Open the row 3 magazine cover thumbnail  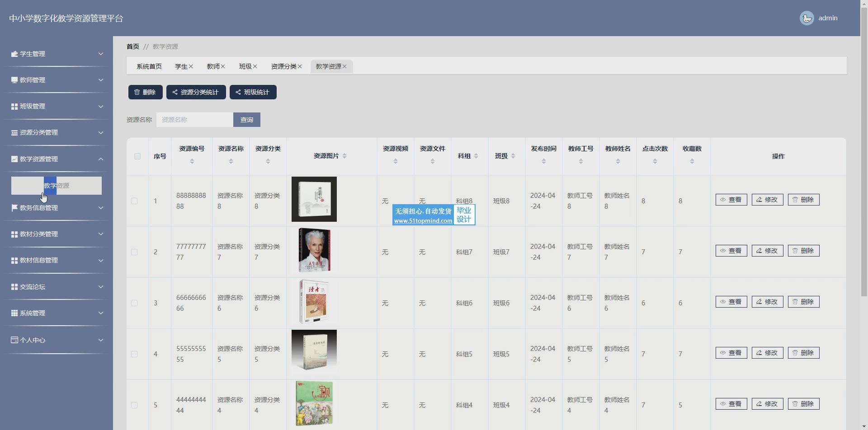click(x=314, y=301)
